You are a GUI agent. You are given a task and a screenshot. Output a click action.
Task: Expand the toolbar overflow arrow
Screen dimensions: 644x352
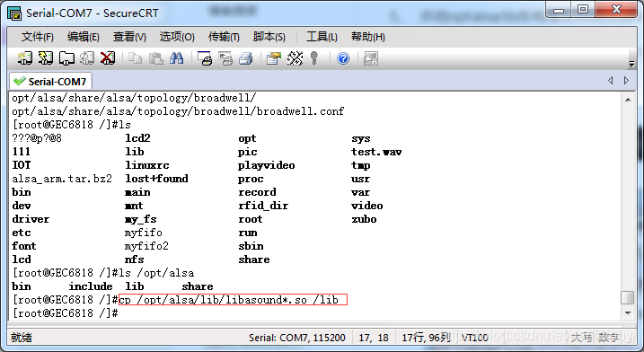[x=631, y=64]
